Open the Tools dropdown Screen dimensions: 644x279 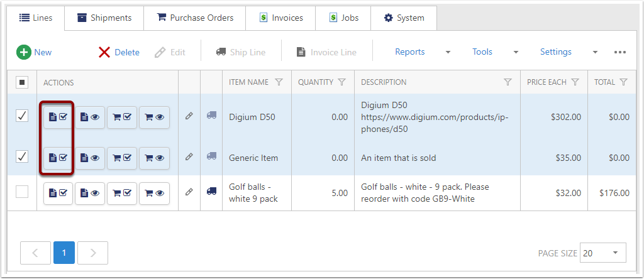pyautogui.click(x=516, y=52)
